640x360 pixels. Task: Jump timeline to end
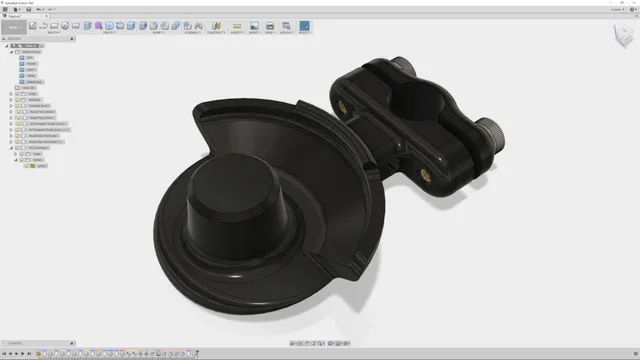[29, 353]
